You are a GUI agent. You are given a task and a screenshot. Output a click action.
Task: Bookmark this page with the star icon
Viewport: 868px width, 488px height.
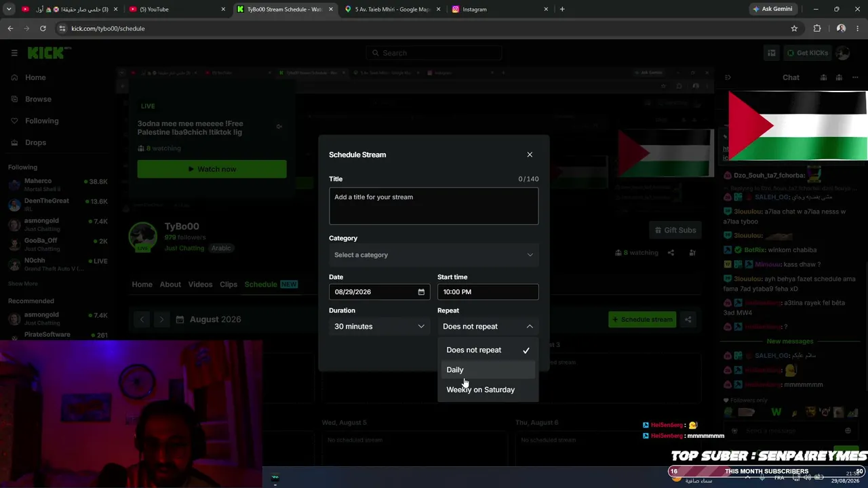pyautogui.click(x=794, y=28)
